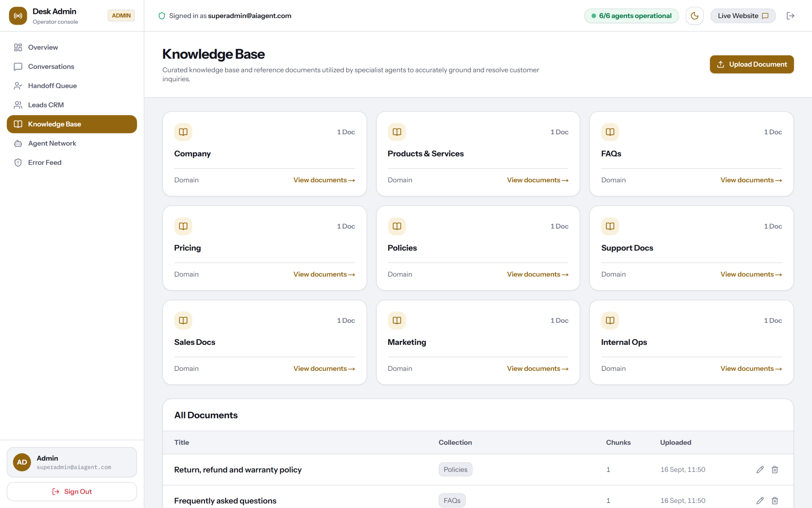Open the Handoff Queue
This screenshot has width=812, height=508.
(x=72, y=86)
